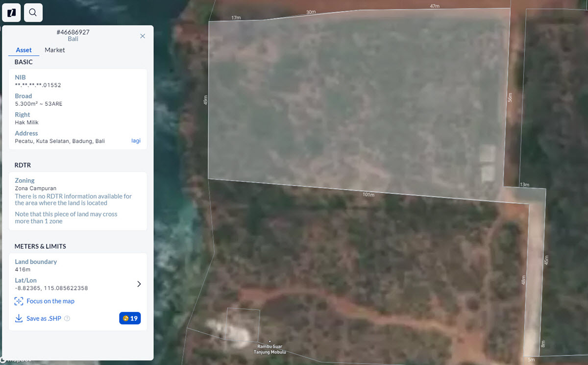Click the Mapbox logo in the corner
The height and width of the screenshot is (365, 588).
[x=17, y=360]
